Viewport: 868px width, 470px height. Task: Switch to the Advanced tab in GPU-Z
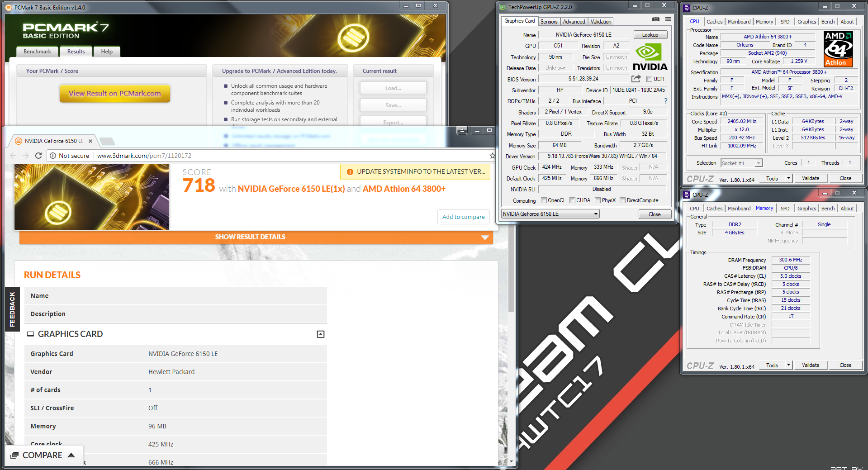pos(574,22)
